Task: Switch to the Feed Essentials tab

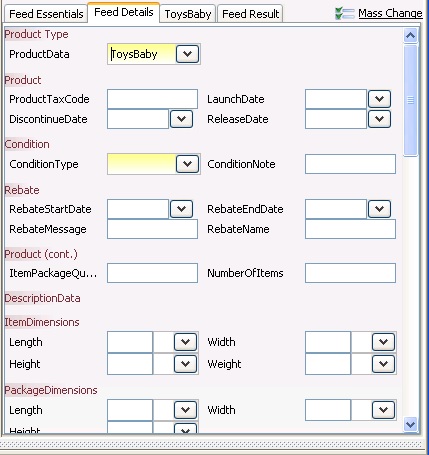Action: [46, 14]
